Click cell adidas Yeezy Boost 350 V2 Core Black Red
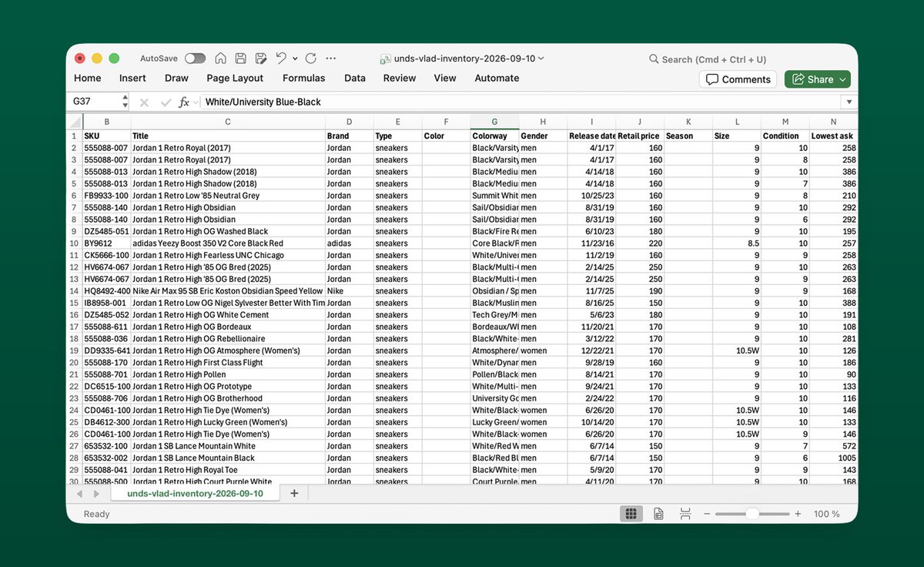 point(228,243)
